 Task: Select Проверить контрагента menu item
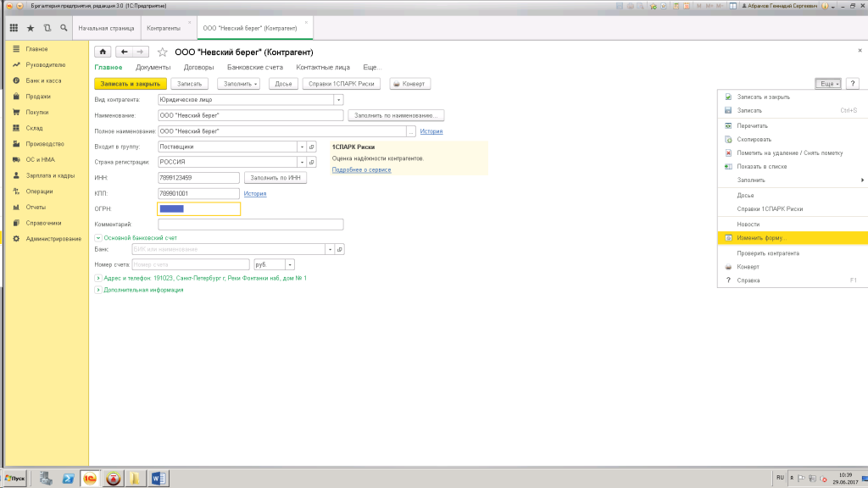click(793, 253)
